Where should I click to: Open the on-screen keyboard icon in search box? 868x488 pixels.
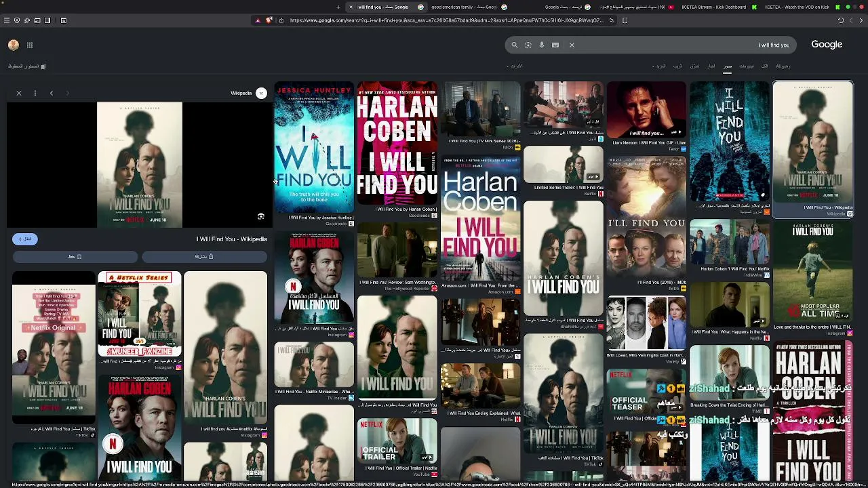[x=555, y=45]
